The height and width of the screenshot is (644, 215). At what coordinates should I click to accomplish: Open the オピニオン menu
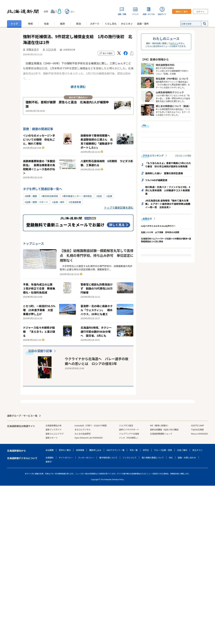pyautogui.click(x=127, y=24)
